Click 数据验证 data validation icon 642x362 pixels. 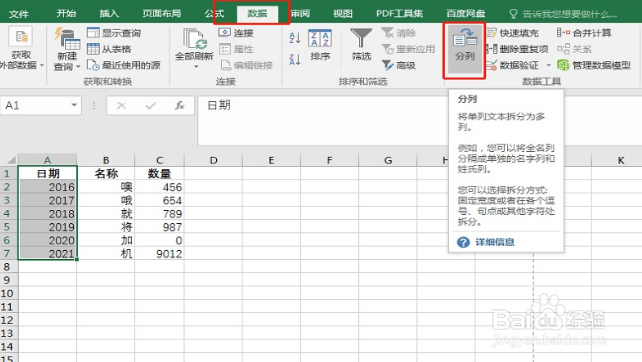pos(491,65)
